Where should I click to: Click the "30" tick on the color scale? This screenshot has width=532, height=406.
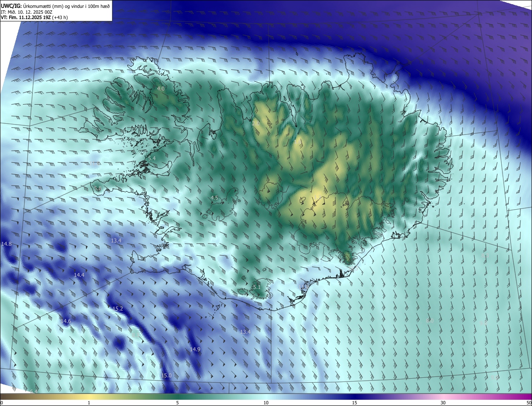point(443,403)
